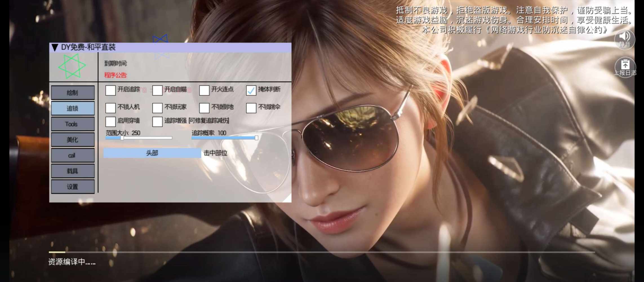
Task: Switch to the 载具 tab
Action: coord(73,171)
